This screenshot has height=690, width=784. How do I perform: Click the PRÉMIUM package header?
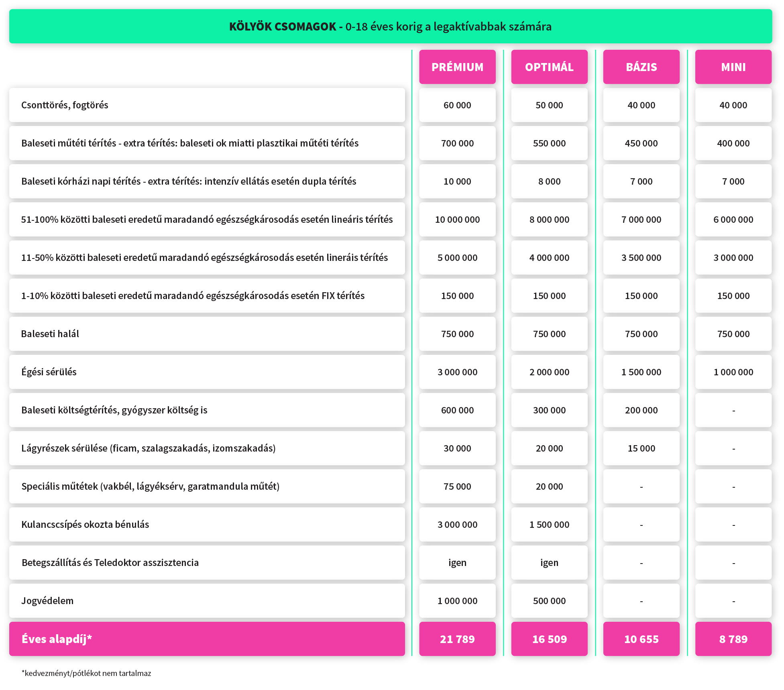click(x=457, y=67)
